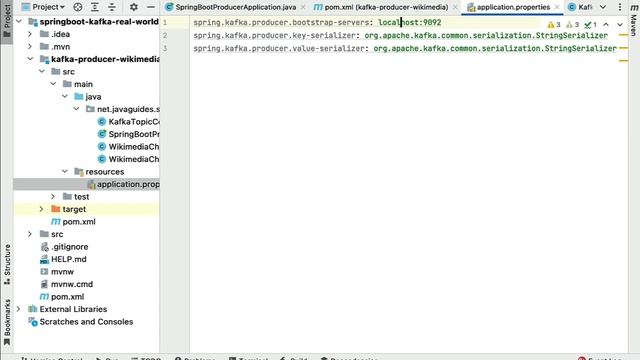Click the value-serializer property on line 3

pos(279,48)
